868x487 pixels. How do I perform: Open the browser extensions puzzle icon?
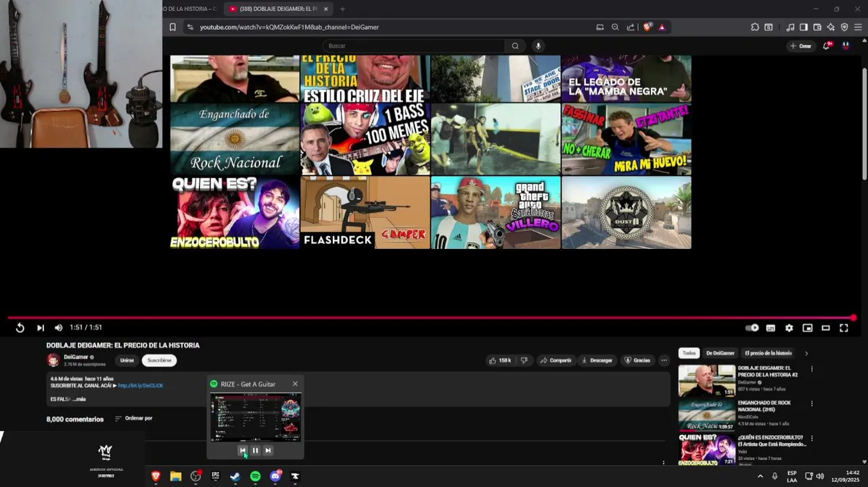[x=755, y=27]
